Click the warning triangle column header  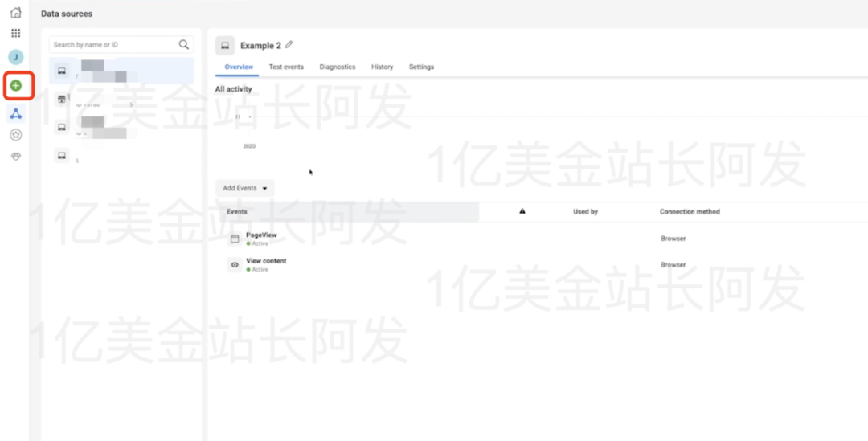522,211
